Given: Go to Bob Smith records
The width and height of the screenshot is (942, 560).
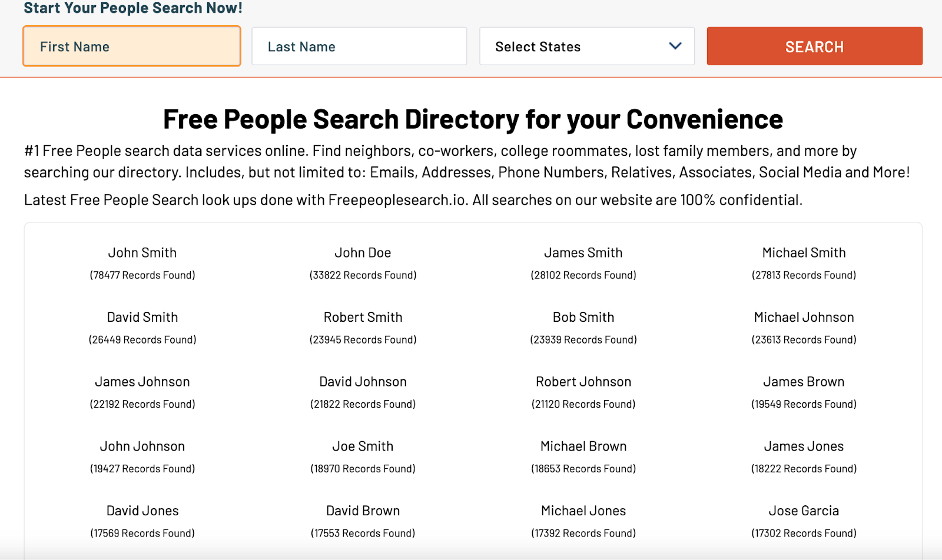Looking at the screenshot, I should pos(583,318).
